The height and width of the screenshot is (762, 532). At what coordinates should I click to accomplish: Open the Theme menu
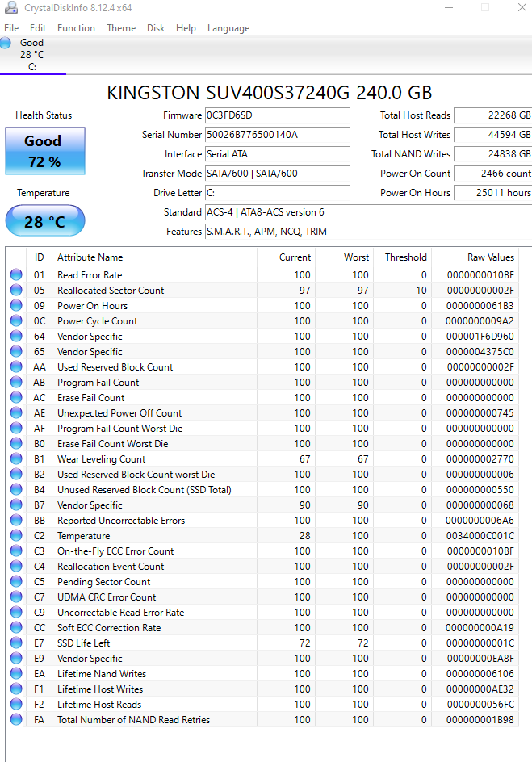point(121,28)
